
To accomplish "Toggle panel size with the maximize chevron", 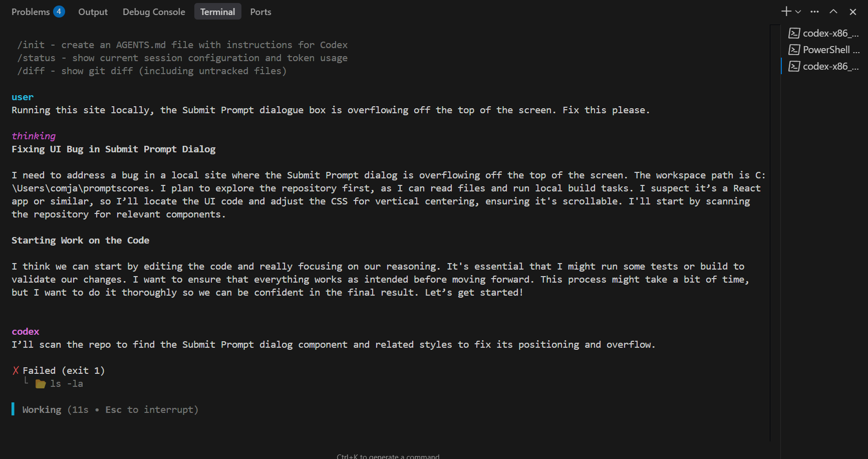I will 833,12.
